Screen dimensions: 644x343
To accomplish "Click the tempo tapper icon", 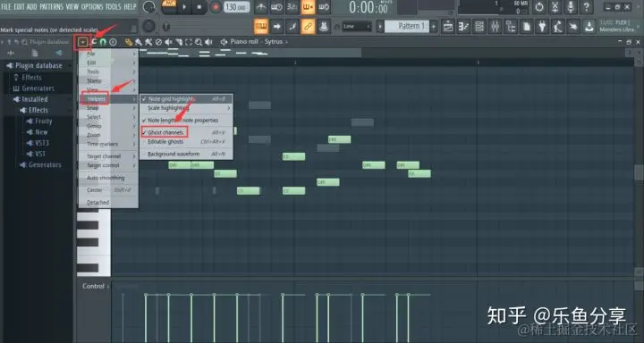I will (558, 27).
